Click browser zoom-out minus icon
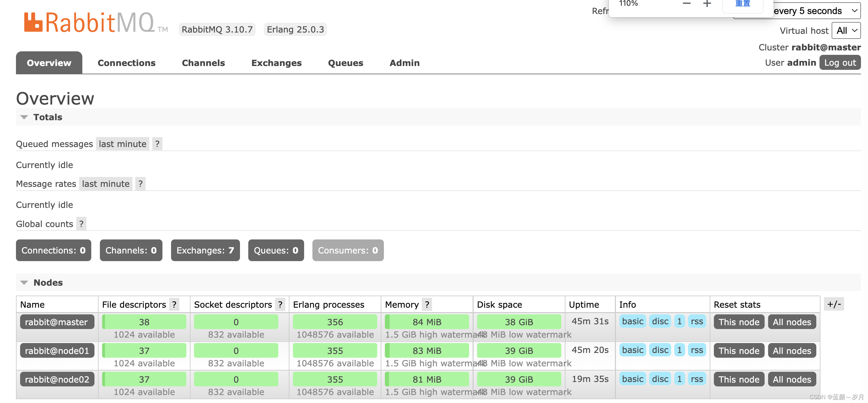Image resolution: width=868 pixels, height=403 pixels. [686, 4]
